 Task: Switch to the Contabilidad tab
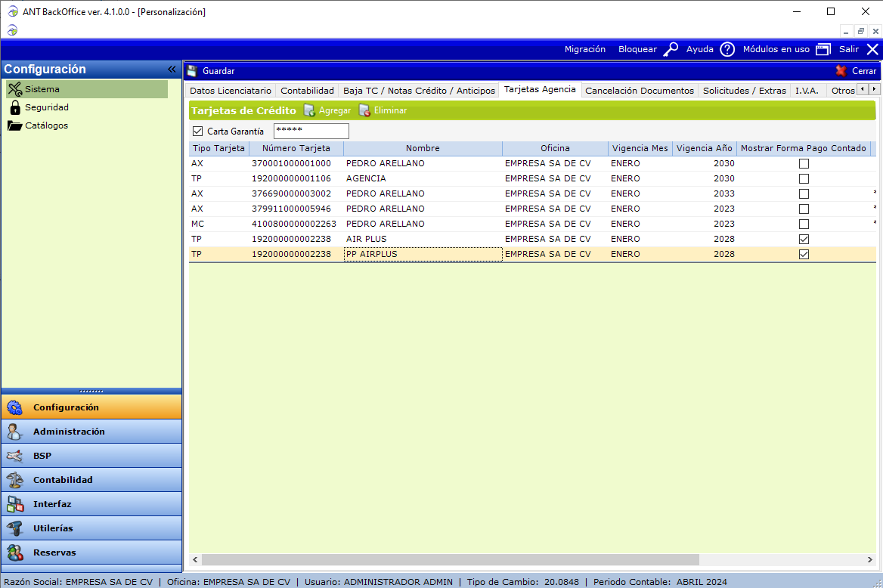(x=307, y=91)
